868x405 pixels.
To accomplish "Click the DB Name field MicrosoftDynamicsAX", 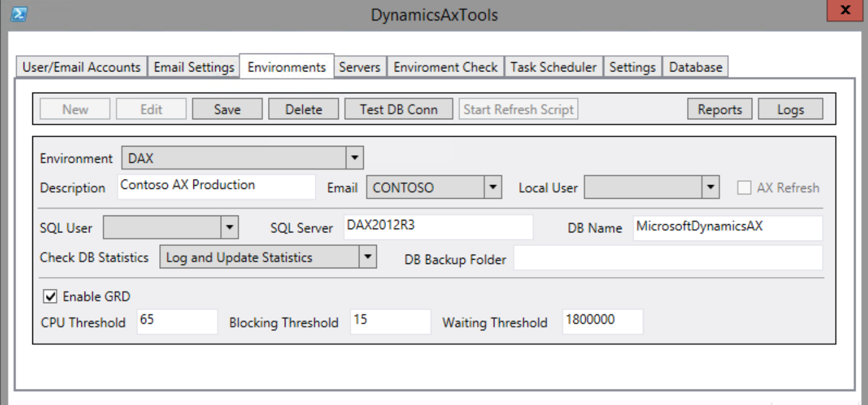I will 727,228.
